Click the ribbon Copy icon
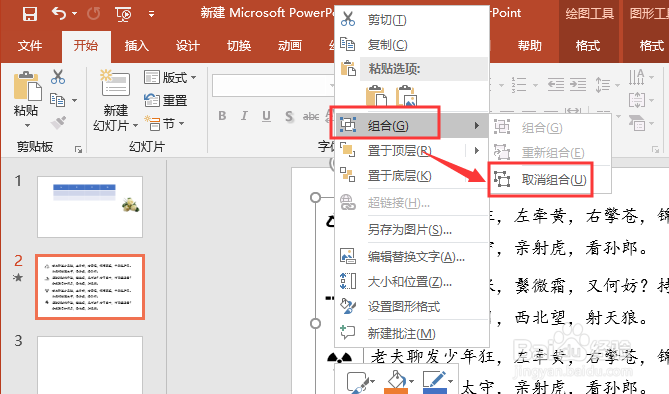This screenshot has width=669, height=394. point(58,100)
